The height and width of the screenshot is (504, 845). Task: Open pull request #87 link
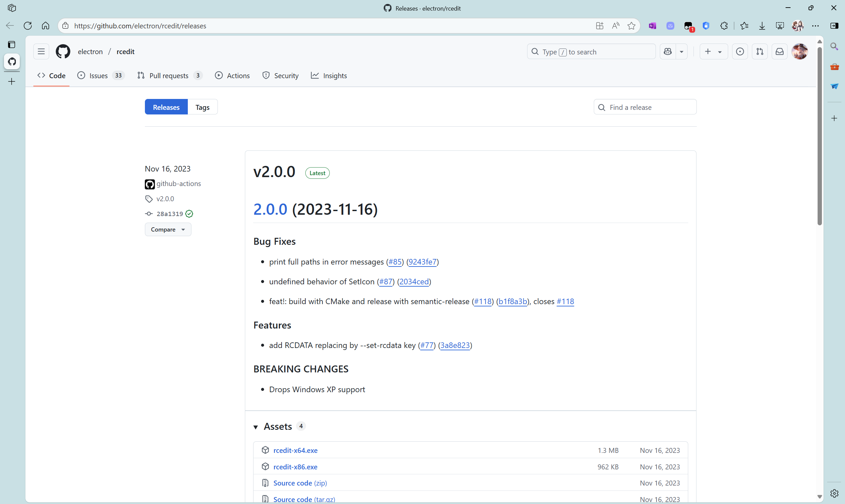(x=386, y=282)
